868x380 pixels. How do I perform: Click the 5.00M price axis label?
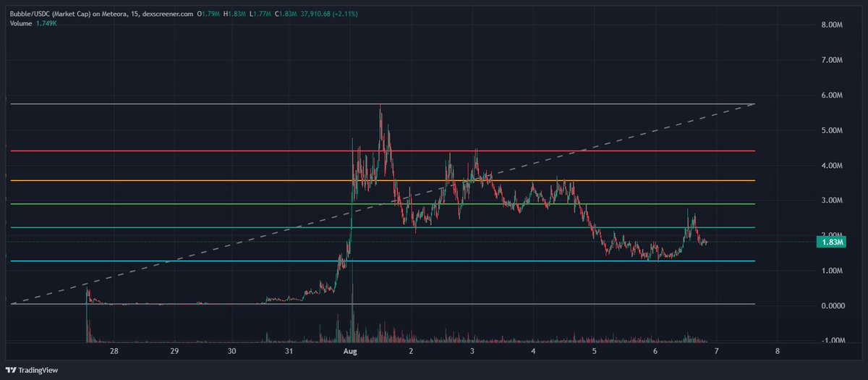click(833, 130)
